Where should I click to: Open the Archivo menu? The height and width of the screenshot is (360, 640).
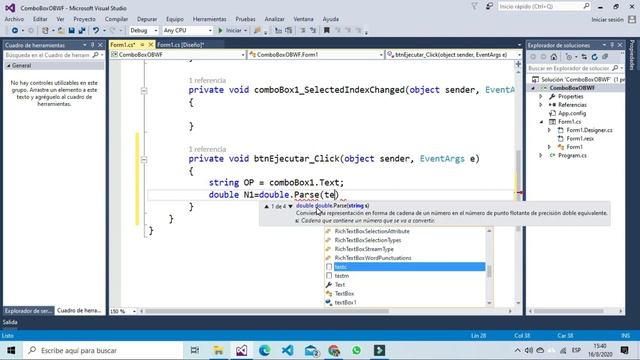14,19
